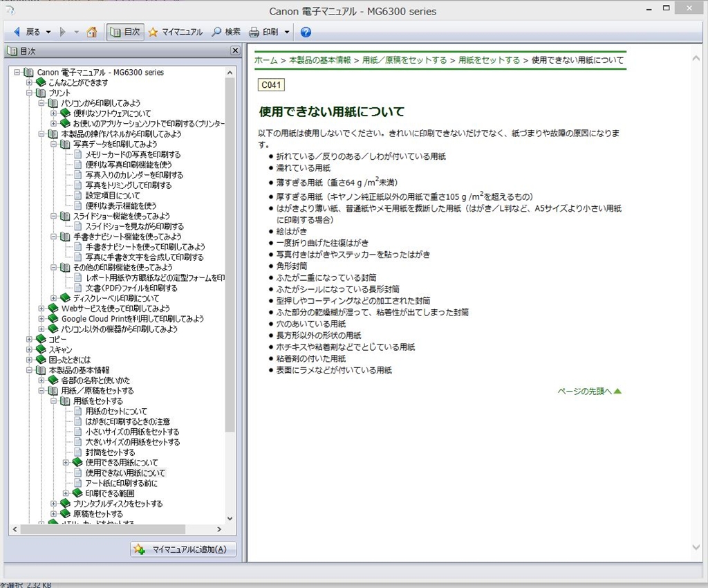Collapse 写真データを印刷してみよう node
Viewport: 708px width, 588px height.
click(53, 144)
